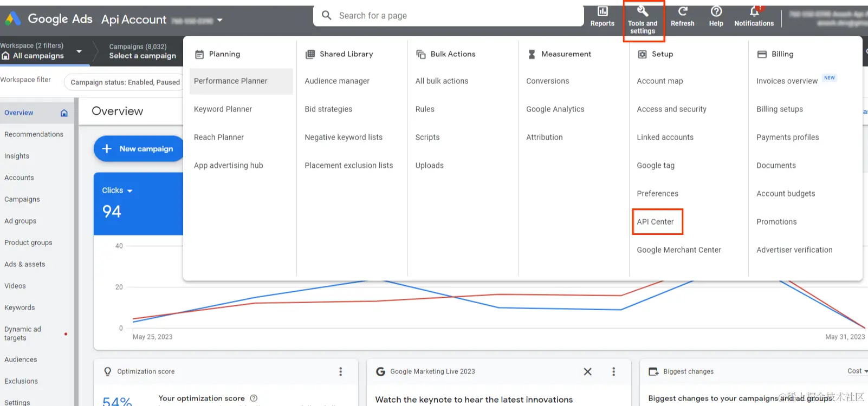Click the Shared Library icon
The height and width of the screenshot is (406, 868).
click(x=310, y=54)
